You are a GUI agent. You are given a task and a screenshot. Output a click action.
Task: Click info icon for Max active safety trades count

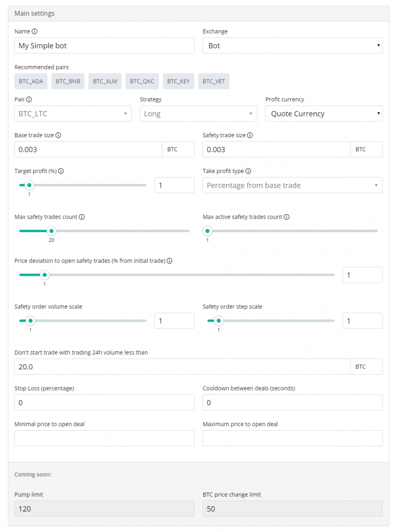[287, 217]
